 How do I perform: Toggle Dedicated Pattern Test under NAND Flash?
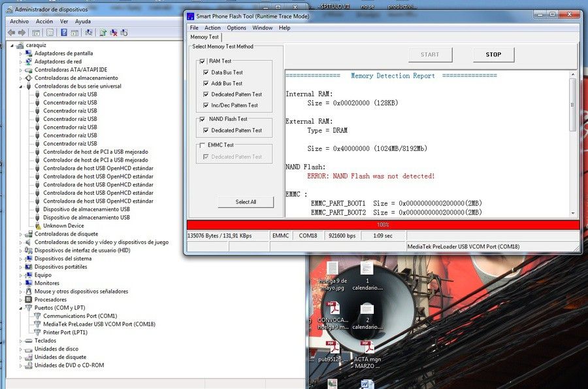click(x=206, y=130)
